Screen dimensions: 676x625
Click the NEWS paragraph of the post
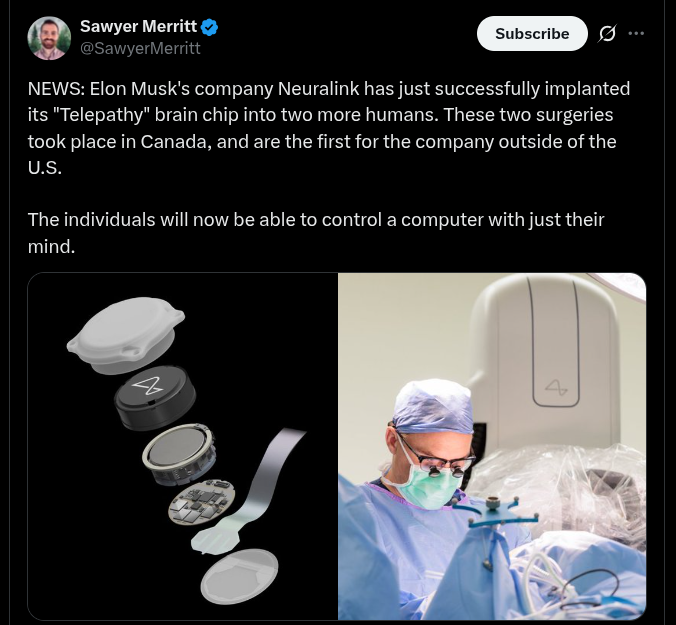[x=329, y=128]
